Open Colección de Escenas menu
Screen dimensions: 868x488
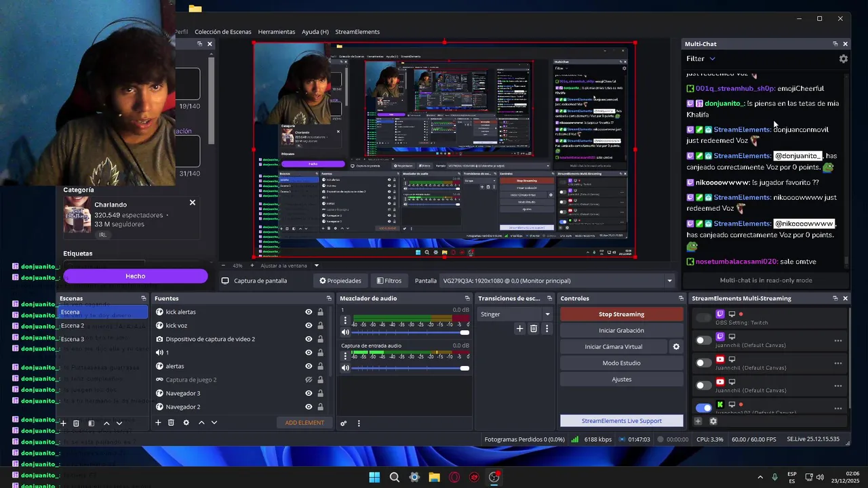(223, 32)
